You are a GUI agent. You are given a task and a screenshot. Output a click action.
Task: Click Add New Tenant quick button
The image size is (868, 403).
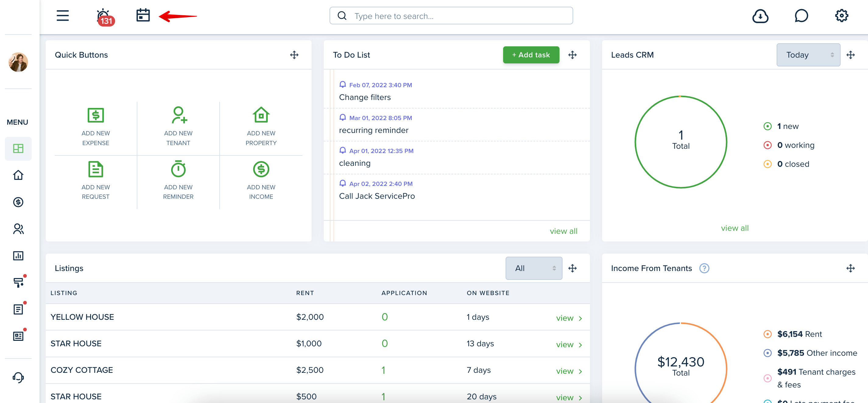(x=178, y=127)
